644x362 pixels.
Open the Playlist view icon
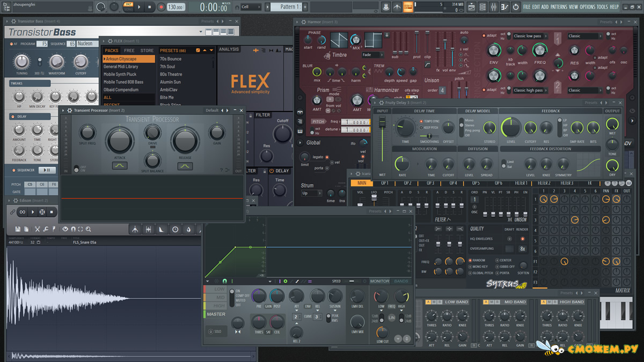472,7
